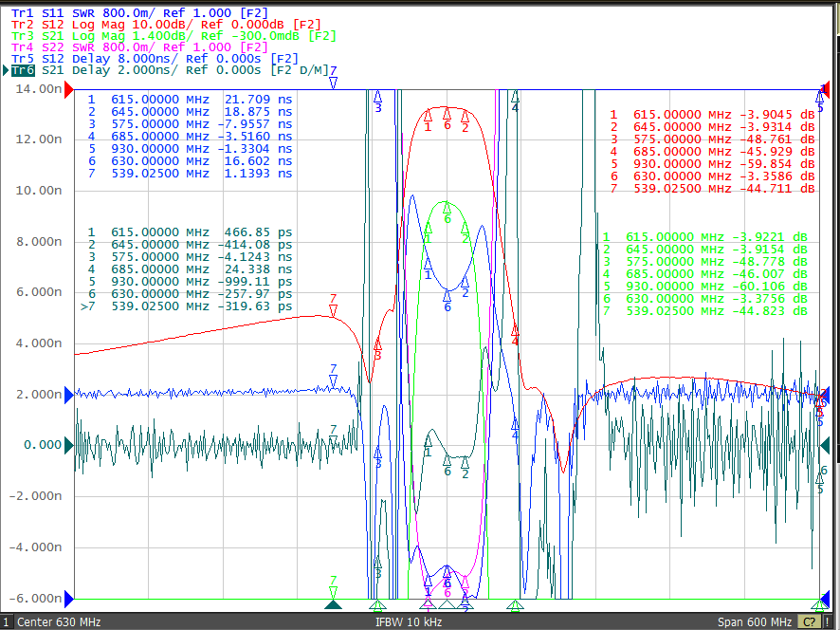Screen dimensions: 840x630
Task: Select blue marker 7 on flat delay trace
Action: [333, 380]
